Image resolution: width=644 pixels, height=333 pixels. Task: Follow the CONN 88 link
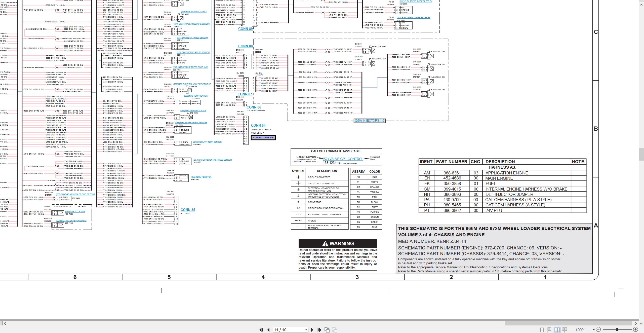[245, 46]
